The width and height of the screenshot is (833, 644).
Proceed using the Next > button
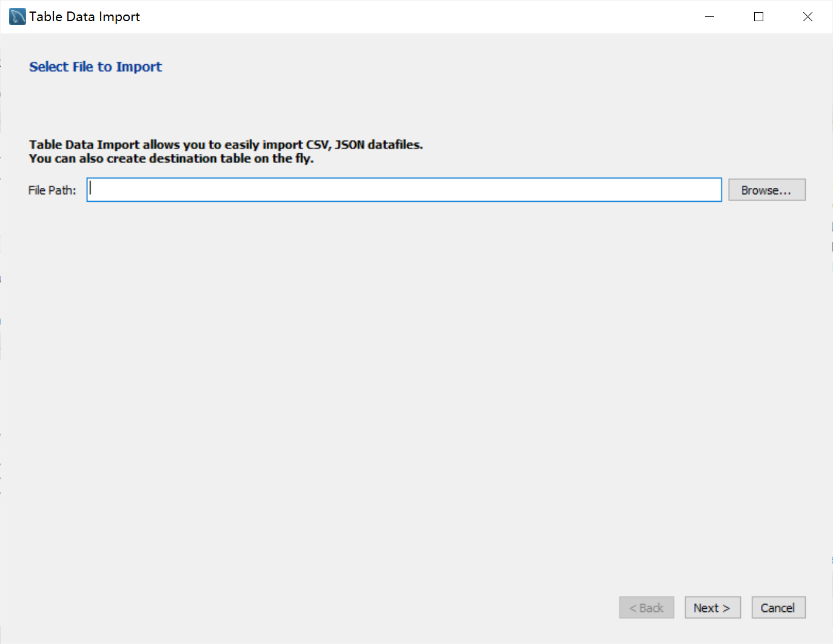coord(712,608)
